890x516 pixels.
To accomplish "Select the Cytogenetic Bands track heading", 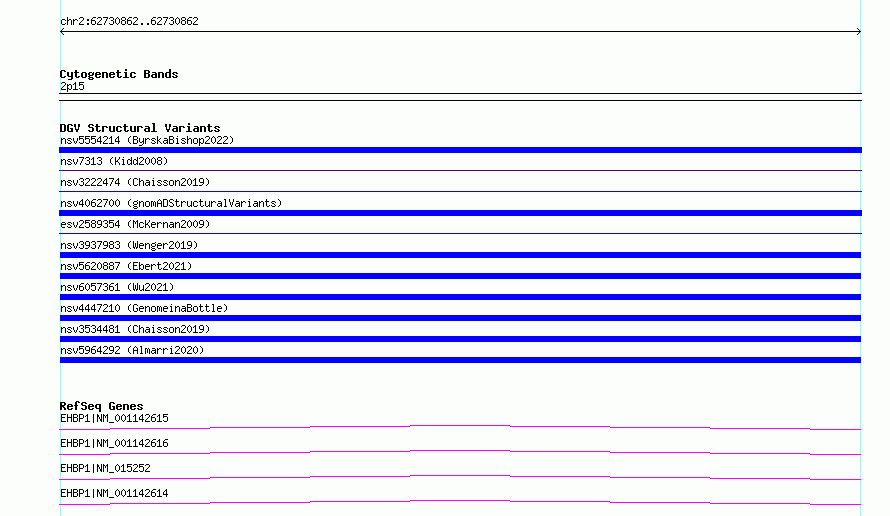I will [x=119, y=74].
